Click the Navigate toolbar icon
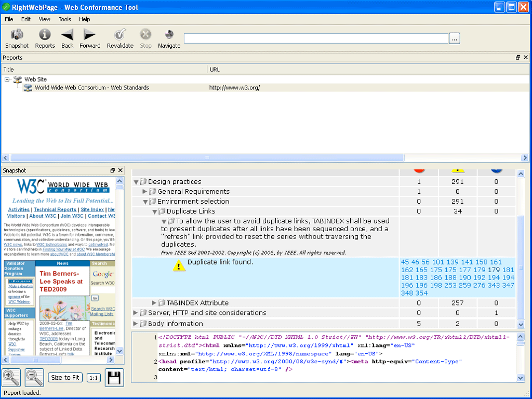Viewport: 532px width, 399px height. pyautogui.click(x=169, y=35)
